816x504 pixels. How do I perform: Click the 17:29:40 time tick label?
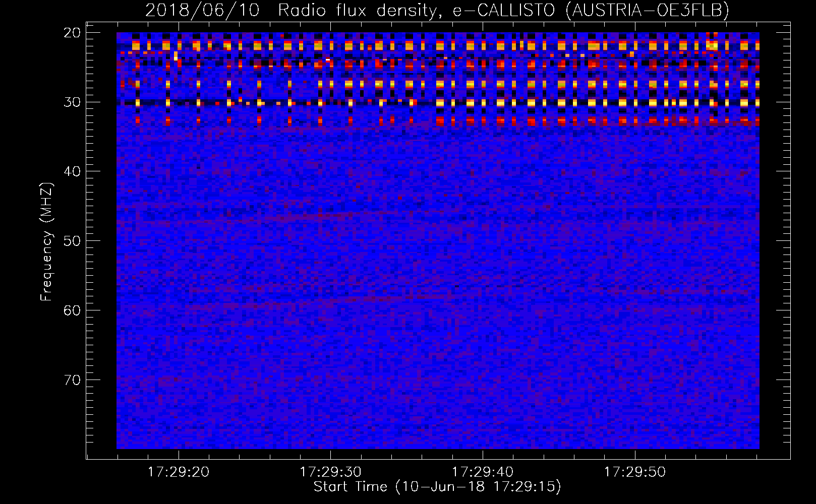click(483, 472)
